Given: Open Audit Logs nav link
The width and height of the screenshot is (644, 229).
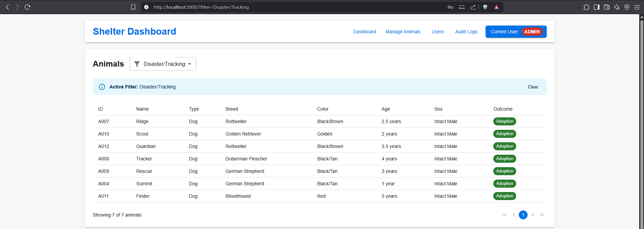Looking at the screenshot, I should (466, 32).
